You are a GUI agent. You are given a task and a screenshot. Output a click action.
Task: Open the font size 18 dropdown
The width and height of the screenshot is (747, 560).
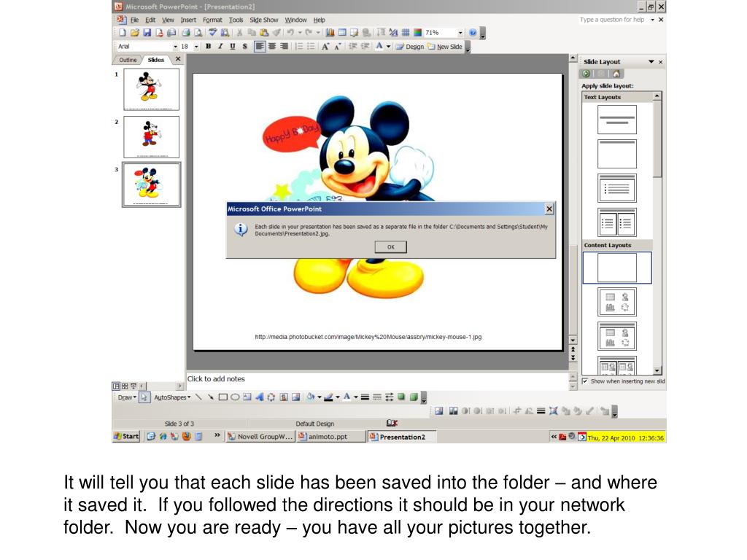coord(196,47)
